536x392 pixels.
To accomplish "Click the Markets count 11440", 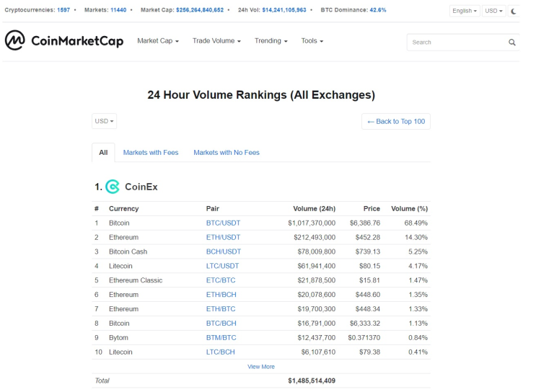I will (x=118, y=10).
